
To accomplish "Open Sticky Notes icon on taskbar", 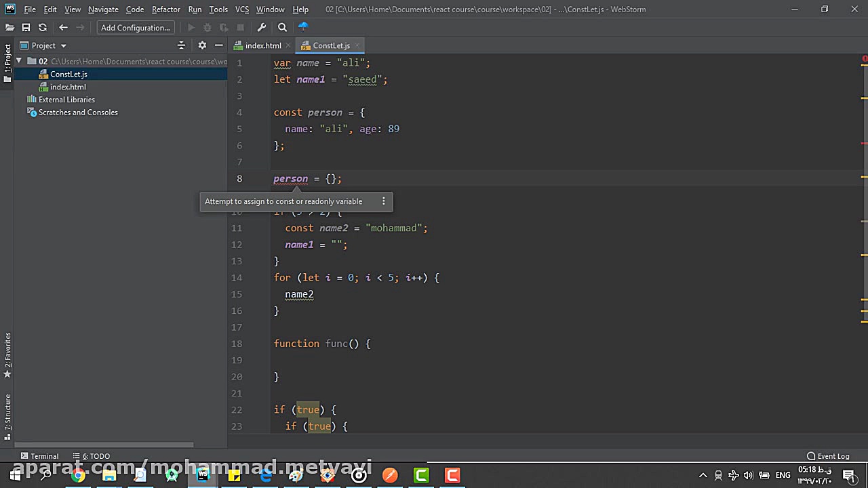I will [234, 475].
